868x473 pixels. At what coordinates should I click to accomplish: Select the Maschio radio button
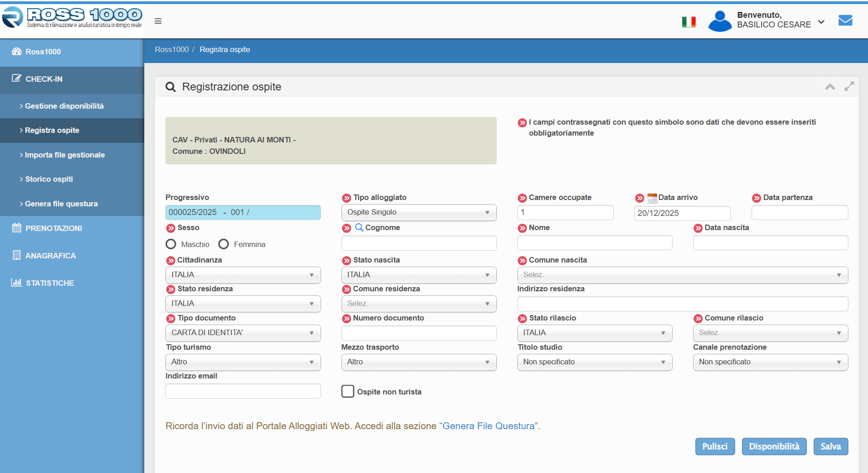click(x=171, y=244)
